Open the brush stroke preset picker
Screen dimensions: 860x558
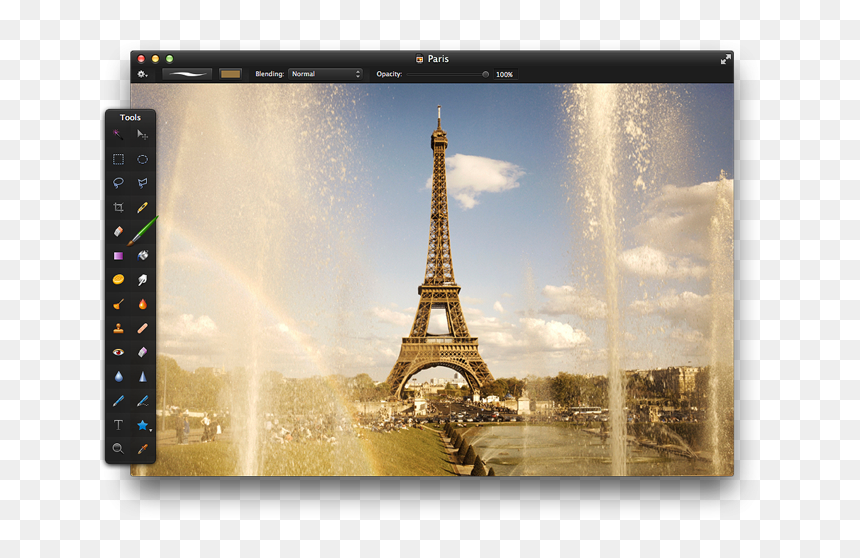pos(187,74)
